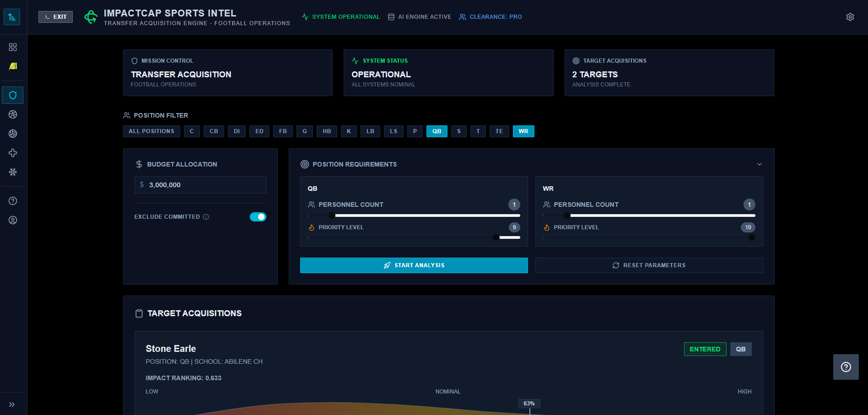Toggle the QB position filter
Viewport: 868px width, 415px height.
tap(437, 131)
